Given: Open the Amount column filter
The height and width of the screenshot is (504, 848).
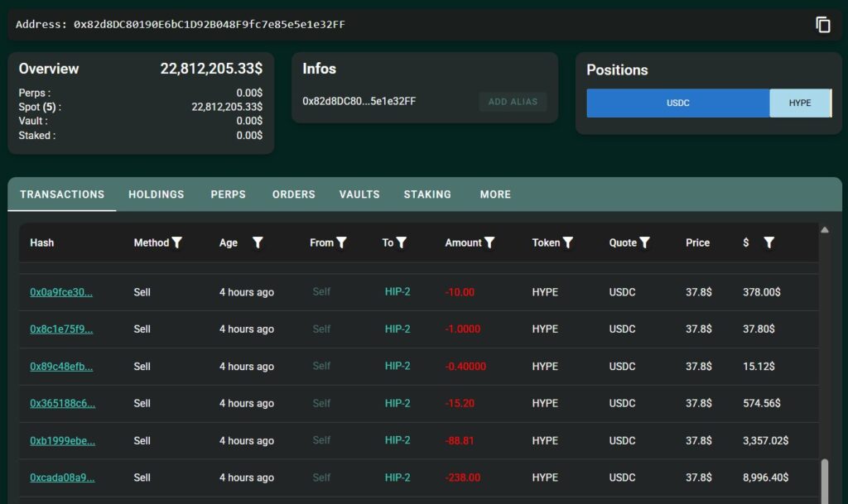Looking at the screenshot, I should point(489,242).
